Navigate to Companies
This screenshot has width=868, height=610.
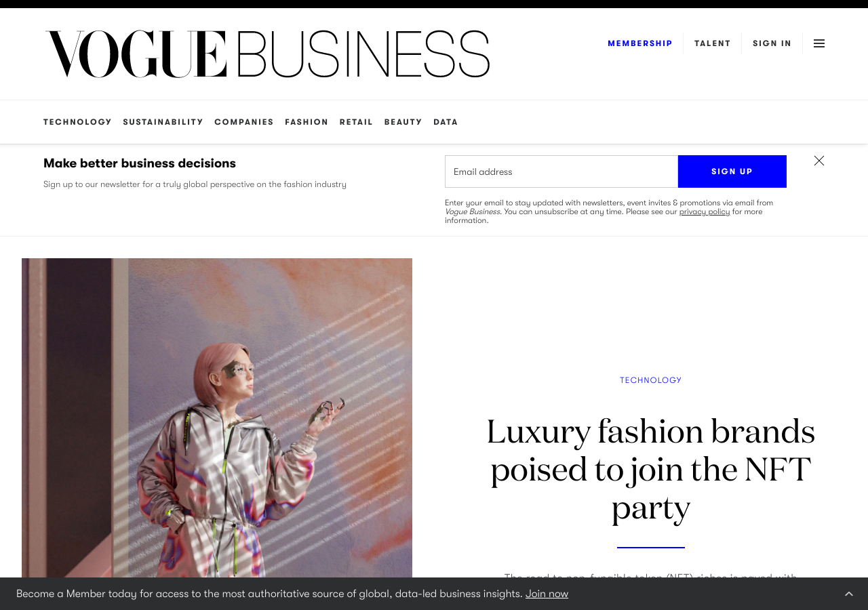pyautogui.click(x=244, y=122)
